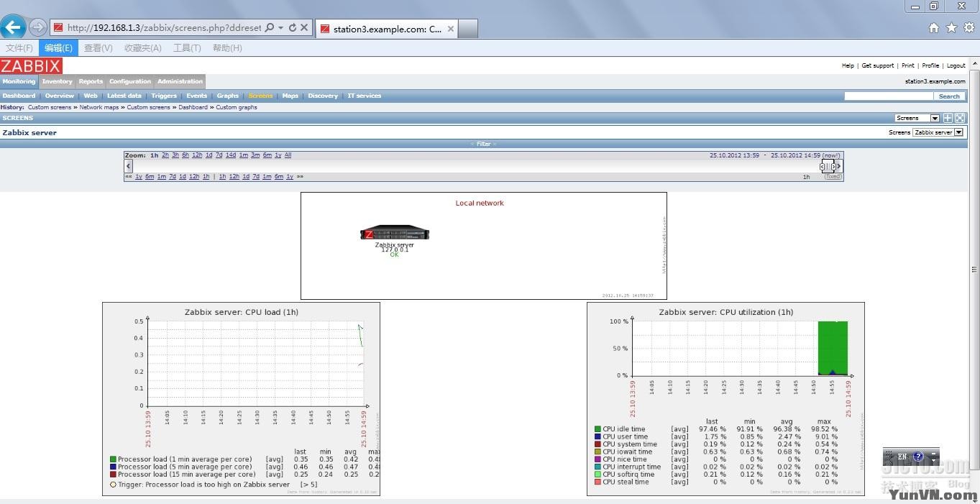Open the Graphs submenu
Image resolution: width=980 pixels, height=504 pixels.
tap(228, 96)
